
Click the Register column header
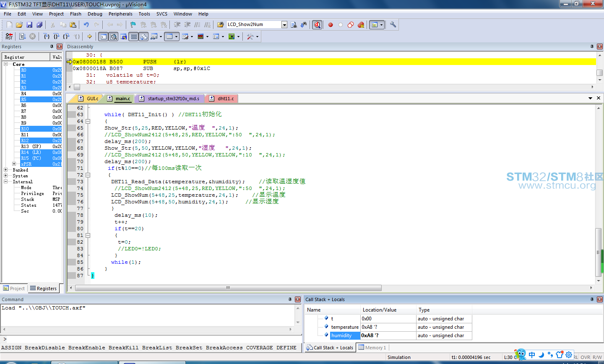[x=26, y=57]
